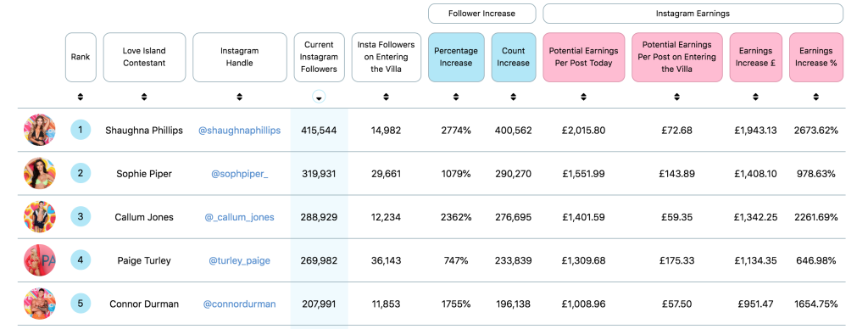Click Potential Earnings Per Post Today header

pos(583,57)
